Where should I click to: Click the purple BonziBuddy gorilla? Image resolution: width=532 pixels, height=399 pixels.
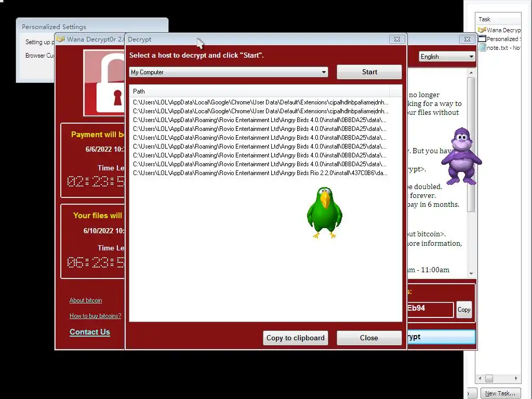point(461,156)
